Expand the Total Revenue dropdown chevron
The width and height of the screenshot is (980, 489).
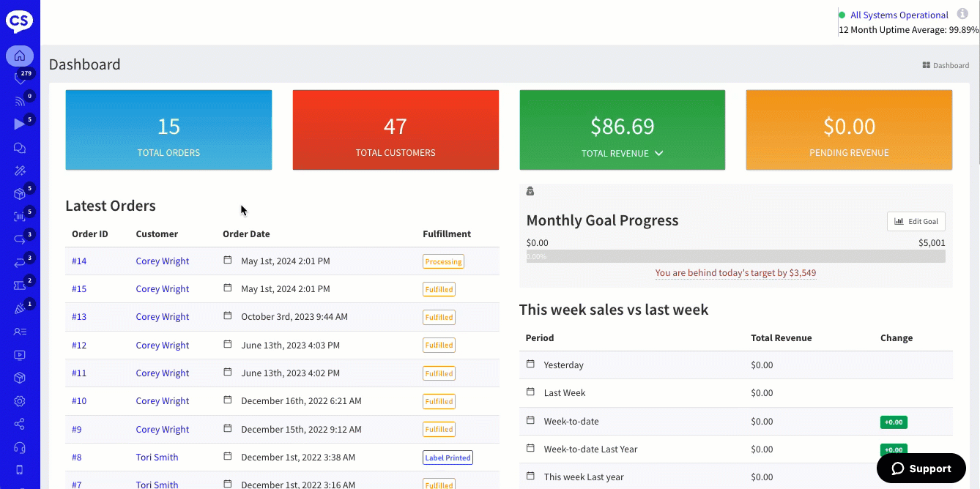[658, 154]
